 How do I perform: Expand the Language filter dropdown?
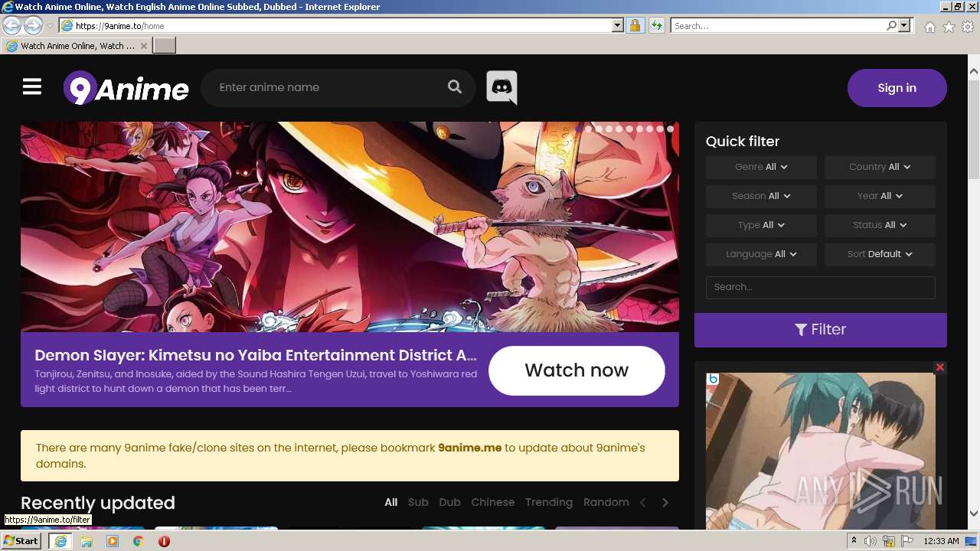(761, 254)
